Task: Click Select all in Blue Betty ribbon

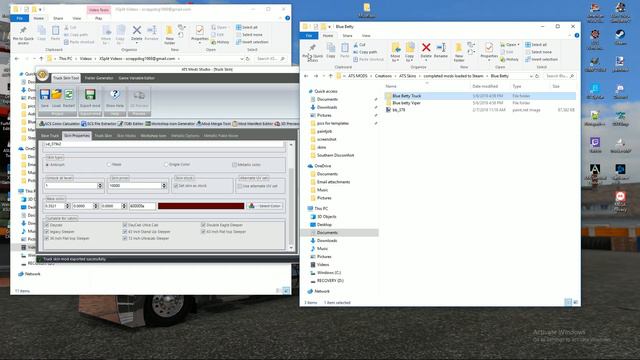Action: pyautogui.click(x=536, y=44)
